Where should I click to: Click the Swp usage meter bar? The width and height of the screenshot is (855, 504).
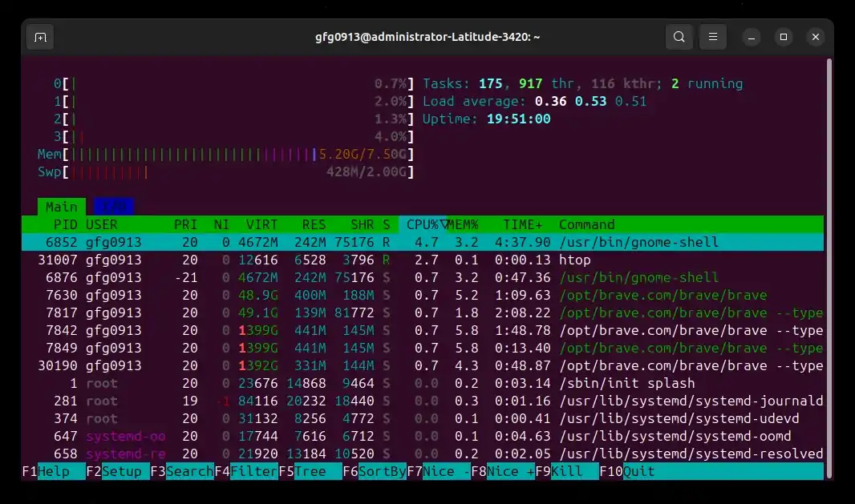point(225,172)
